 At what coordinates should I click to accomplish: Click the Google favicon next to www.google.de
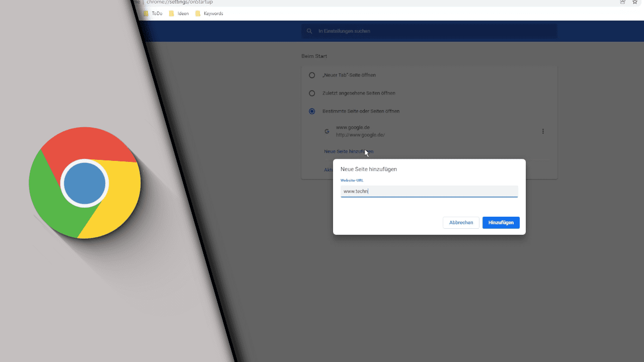pos(327,131)
